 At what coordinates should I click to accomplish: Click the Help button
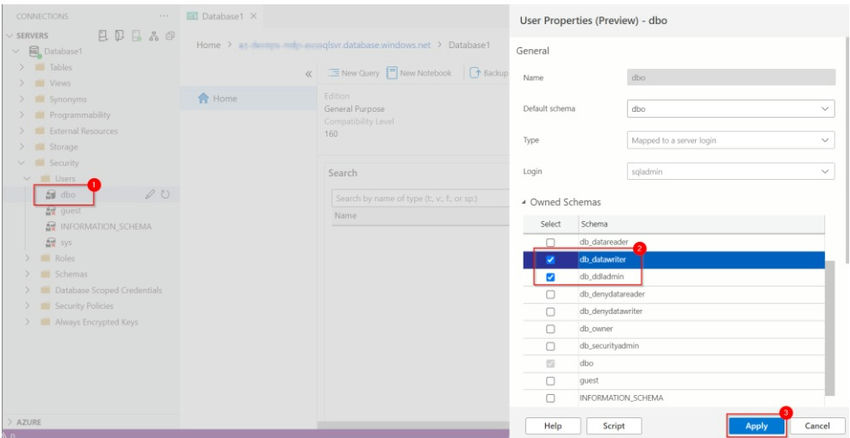pos(553,426)
